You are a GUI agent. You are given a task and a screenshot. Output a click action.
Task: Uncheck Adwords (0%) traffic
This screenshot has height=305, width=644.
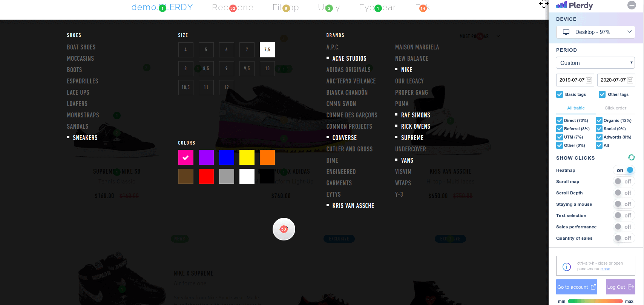tap(599, 137)
